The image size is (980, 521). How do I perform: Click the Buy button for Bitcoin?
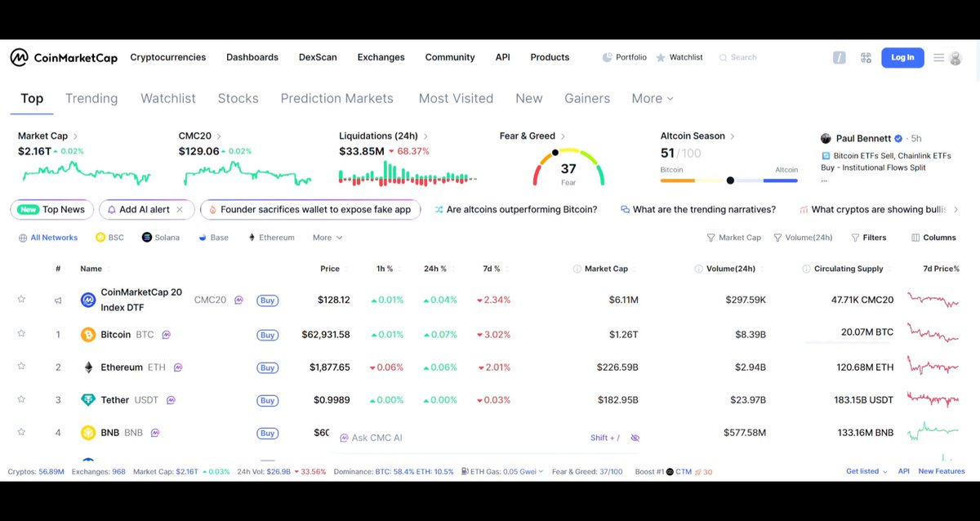point(267,335)
